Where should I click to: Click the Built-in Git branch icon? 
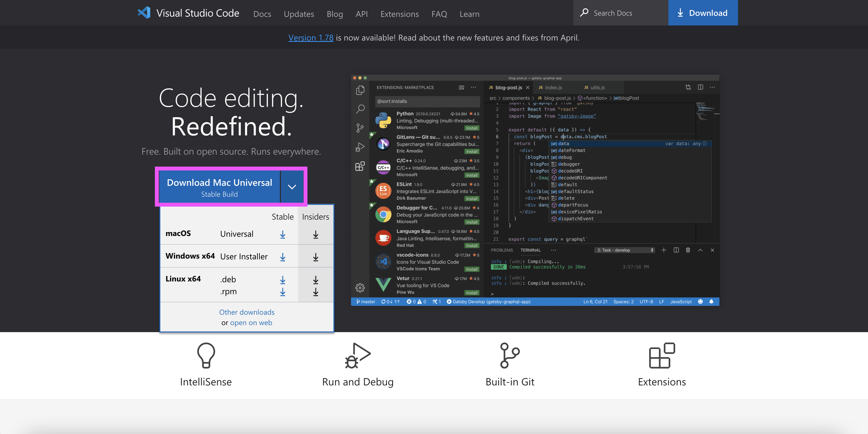coord(509,355)
